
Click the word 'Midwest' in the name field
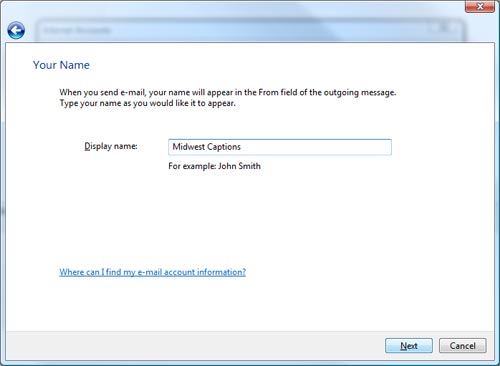point(188,147)
